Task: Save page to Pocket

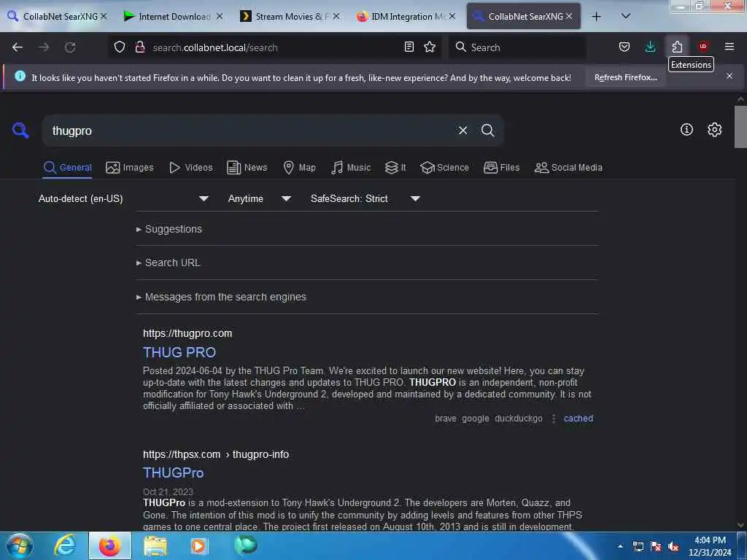Action: point(624,47)
